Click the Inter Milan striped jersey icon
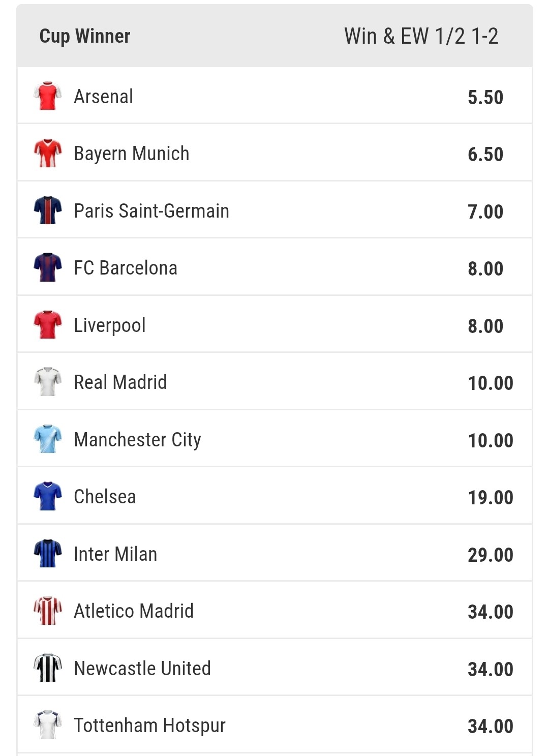The image size is (549, 756). coord(48,554)
